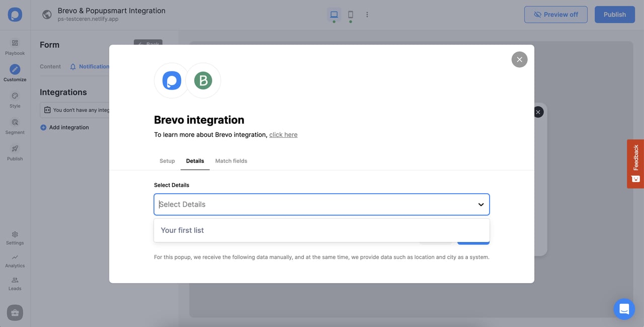Click the 'click here' learn more link
Screen dimensions: 644x327
point(283,134)
